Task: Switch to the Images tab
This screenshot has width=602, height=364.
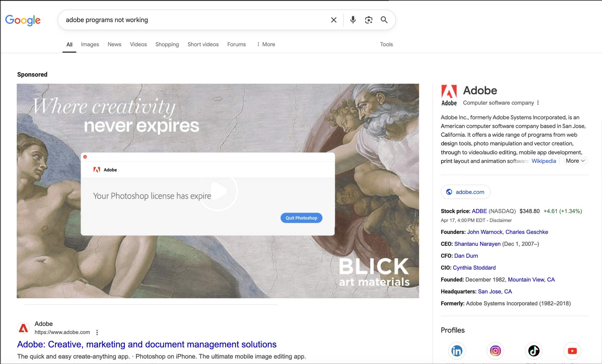Action: 90,44
